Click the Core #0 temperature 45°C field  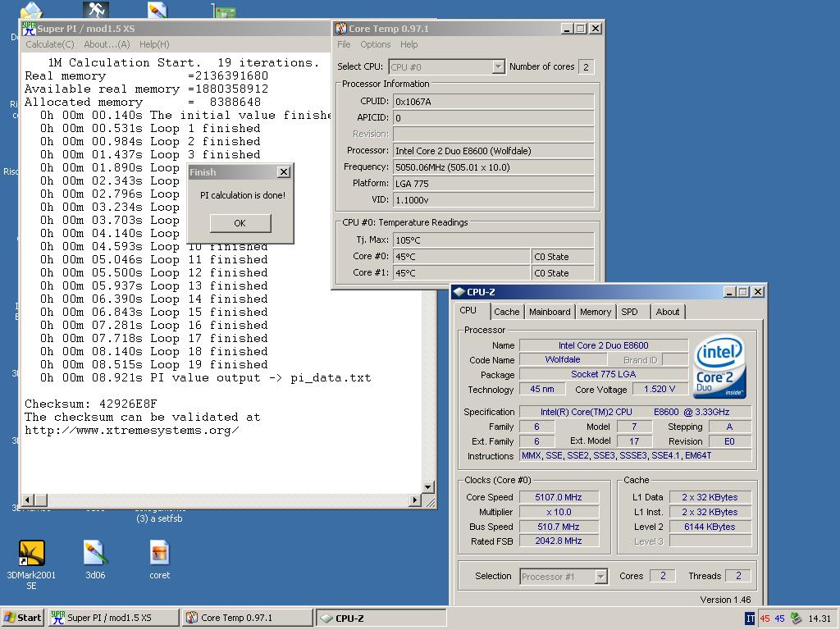[461, 257]
